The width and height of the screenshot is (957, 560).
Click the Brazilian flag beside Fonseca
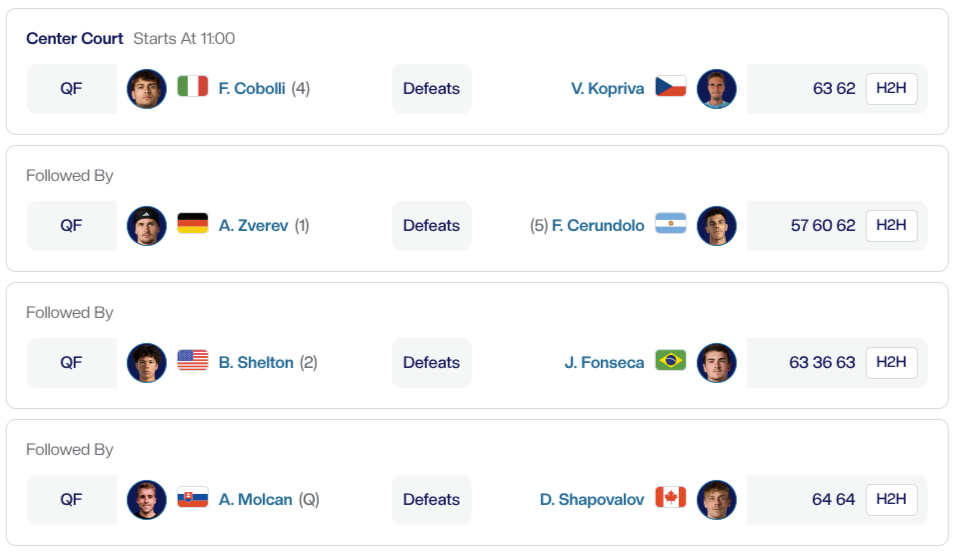point(670,362)
